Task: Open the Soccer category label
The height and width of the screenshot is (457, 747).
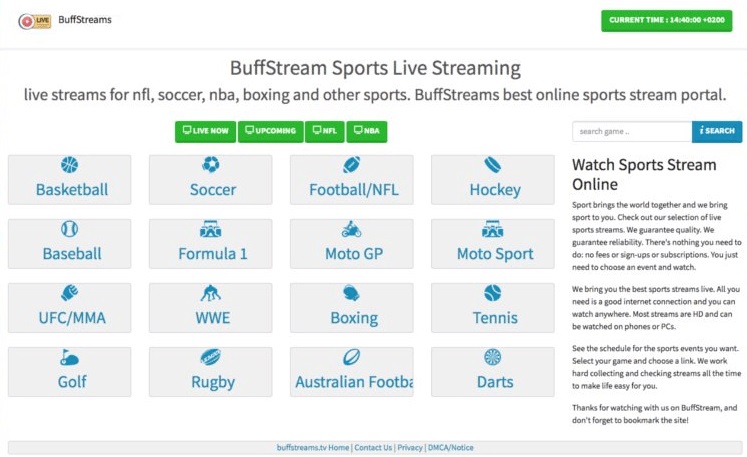Action: 213,190
